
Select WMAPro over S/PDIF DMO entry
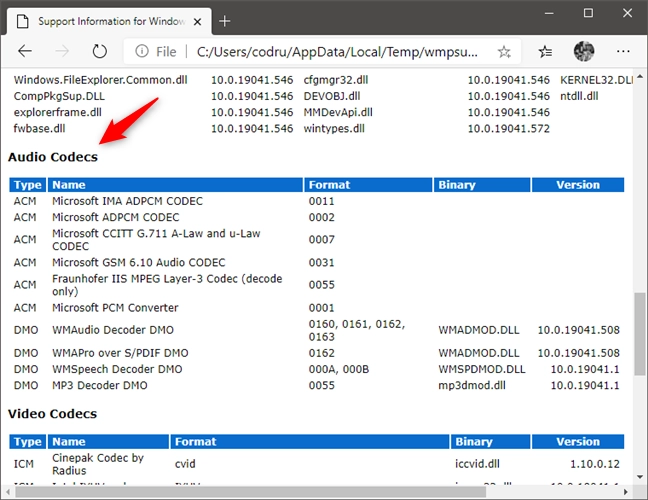(x=120, y=353)
